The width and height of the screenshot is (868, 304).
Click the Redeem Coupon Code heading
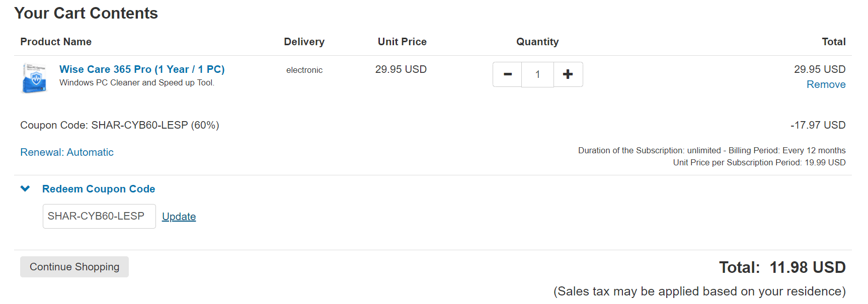(x=99, y=189)
